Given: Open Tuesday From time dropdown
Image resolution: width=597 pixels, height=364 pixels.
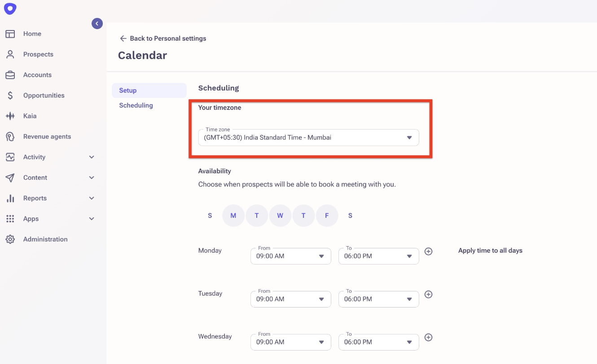Looking at the screenshot, I should [x=290, y=299].
